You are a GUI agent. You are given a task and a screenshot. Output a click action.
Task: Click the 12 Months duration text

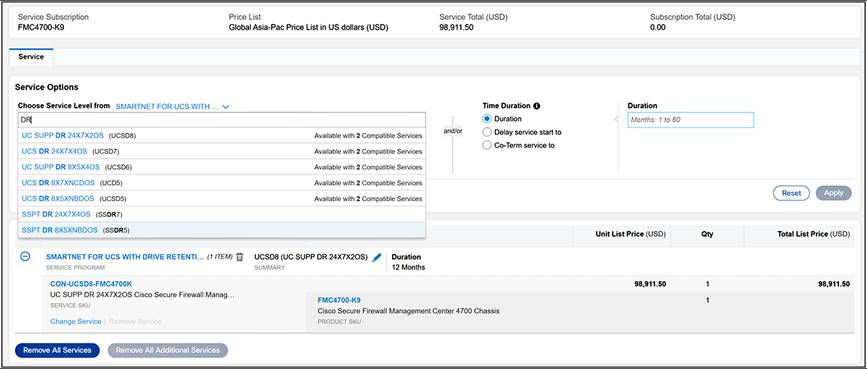click(409, 267)
